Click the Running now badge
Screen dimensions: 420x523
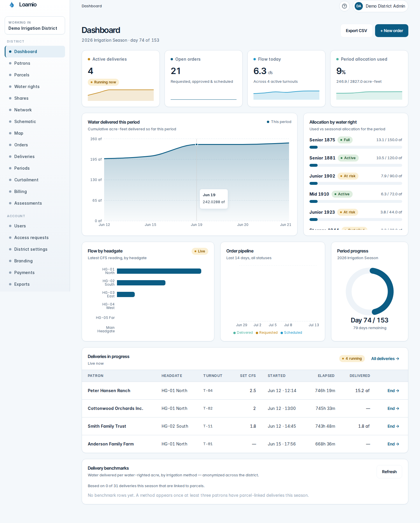pyautogui.click(x=103, y=82)
